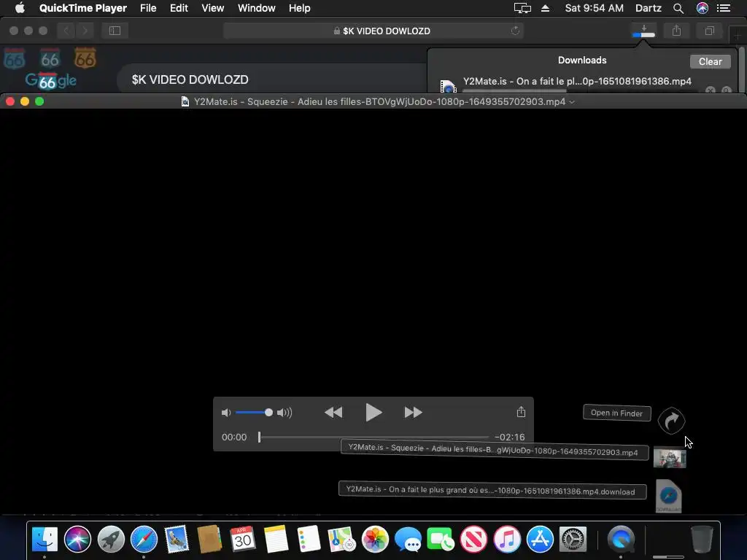Open Launchpad from the Dock

coord(111,539)
